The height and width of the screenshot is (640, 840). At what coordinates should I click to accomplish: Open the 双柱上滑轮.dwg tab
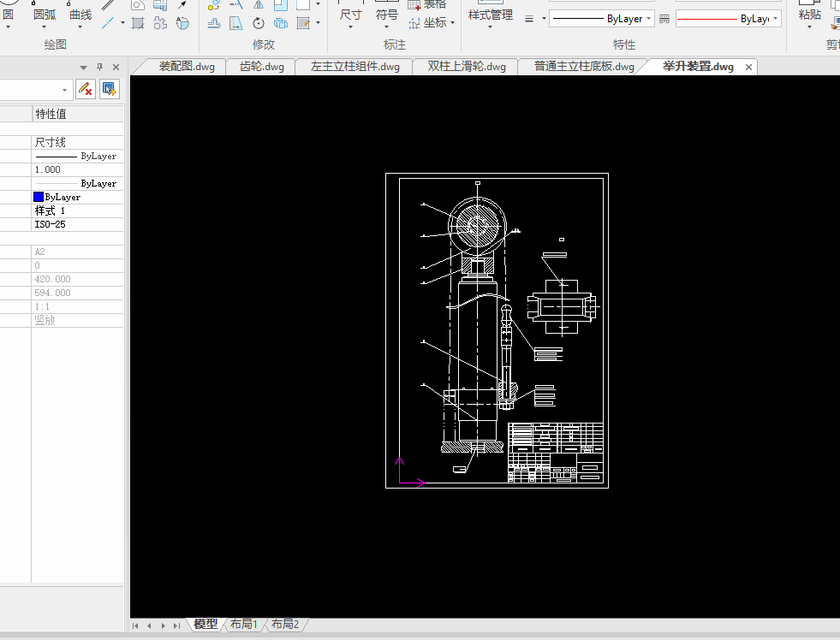[466, 66]
